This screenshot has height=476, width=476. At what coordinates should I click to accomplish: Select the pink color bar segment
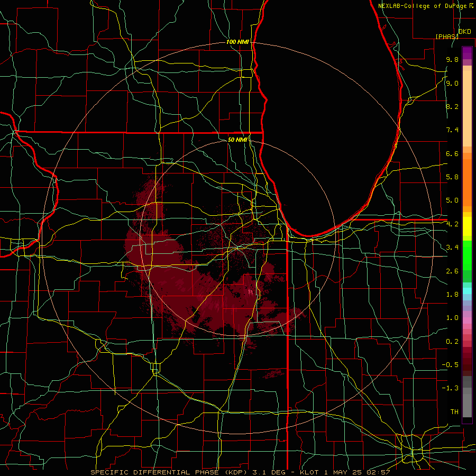tap(467, 321)
